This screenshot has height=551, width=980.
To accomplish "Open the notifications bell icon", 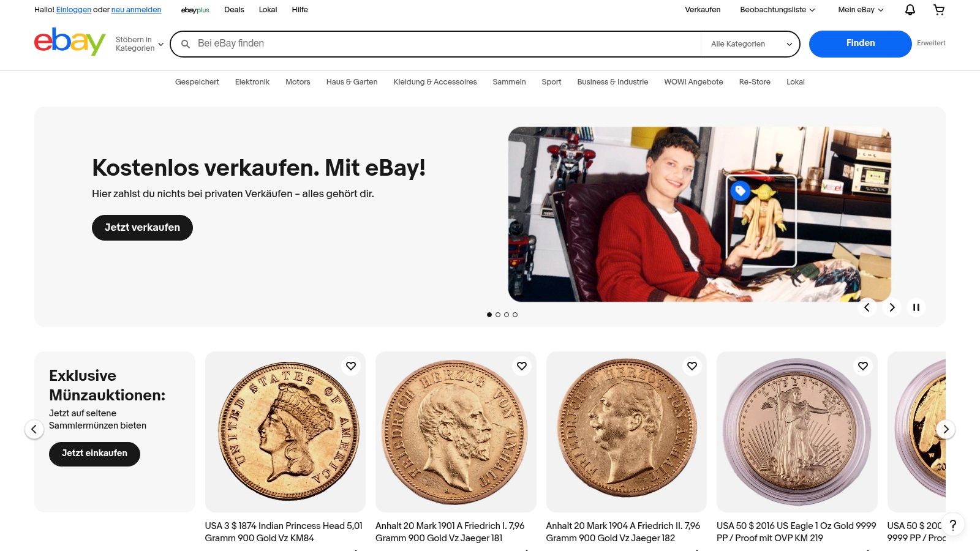I will click(x=910, y=10).
